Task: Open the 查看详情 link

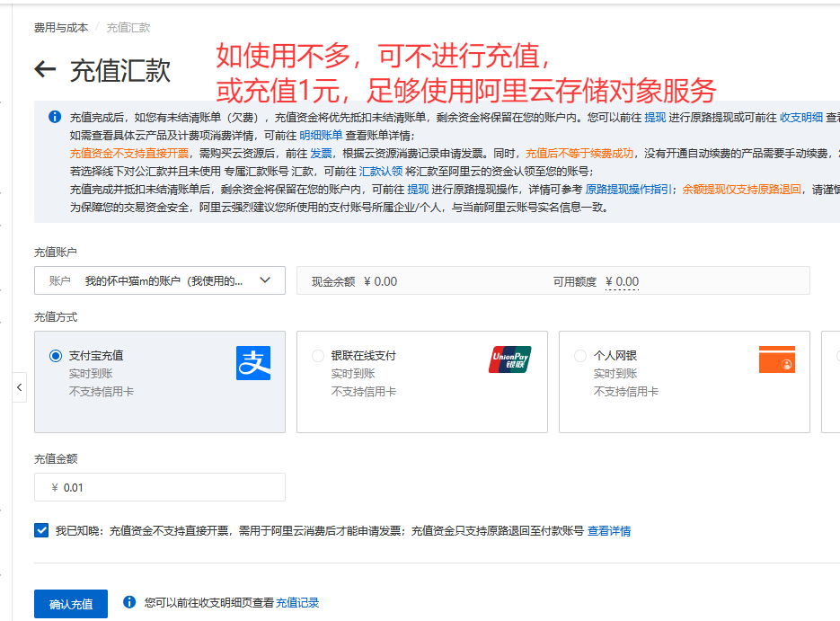Action: click(609, 531)
